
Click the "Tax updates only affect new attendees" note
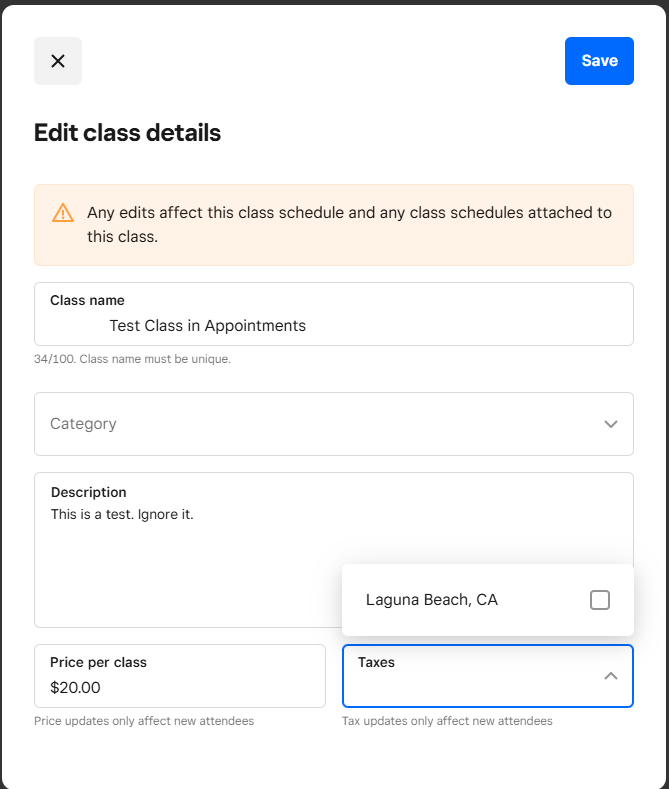tap(447, 721)
